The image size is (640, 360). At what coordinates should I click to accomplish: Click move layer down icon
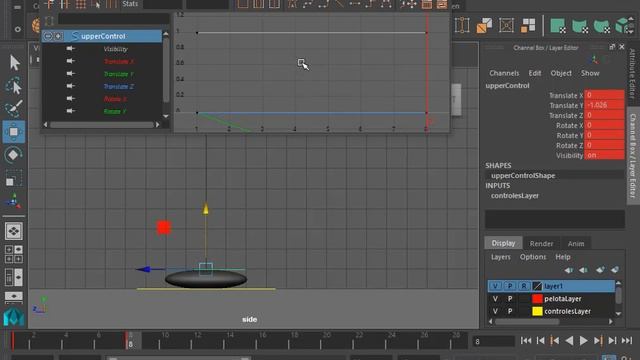click(x=584, y=270)
